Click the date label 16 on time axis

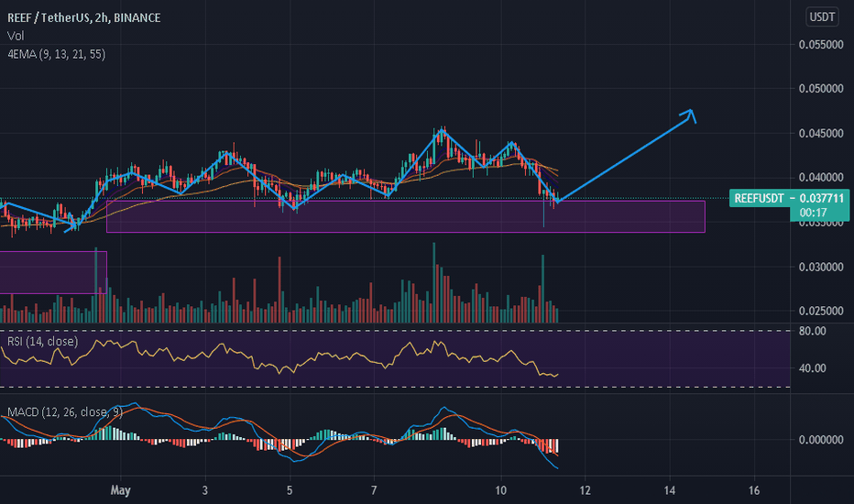pyautogui.click(x=754, y=490)
